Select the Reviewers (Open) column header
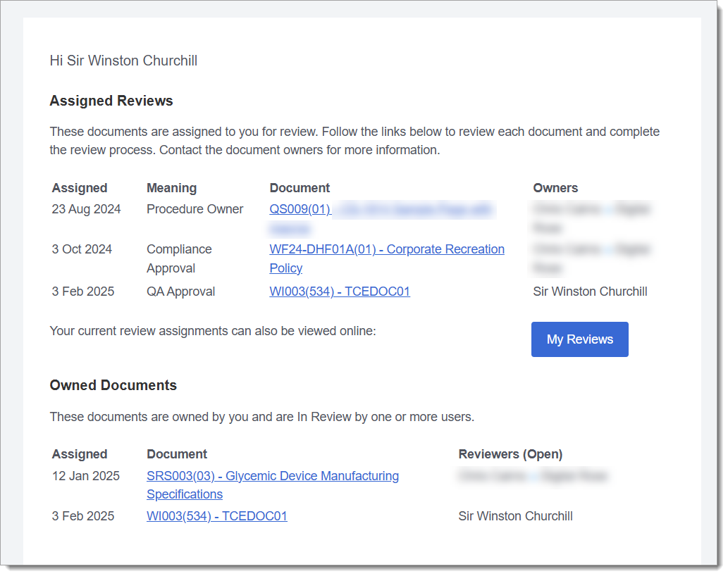The width and height of the screenshot is (728, 576). click(x=510, y=454)
